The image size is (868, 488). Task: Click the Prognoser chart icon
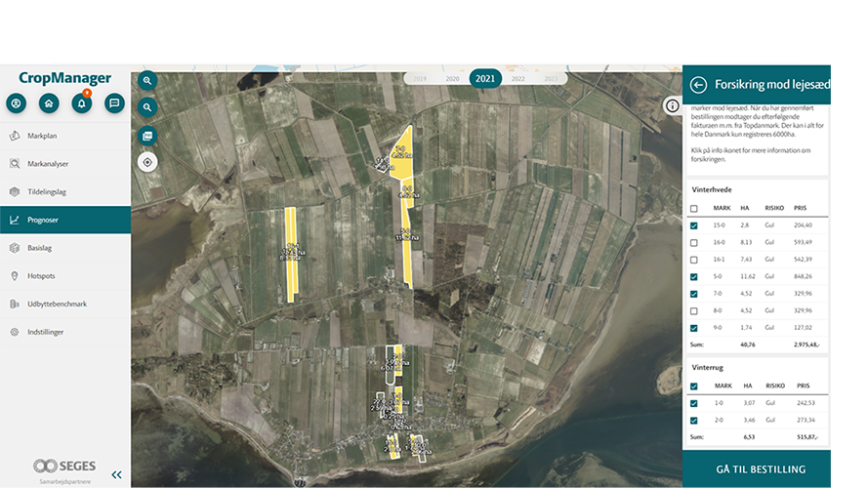click(x=15, y=220)
